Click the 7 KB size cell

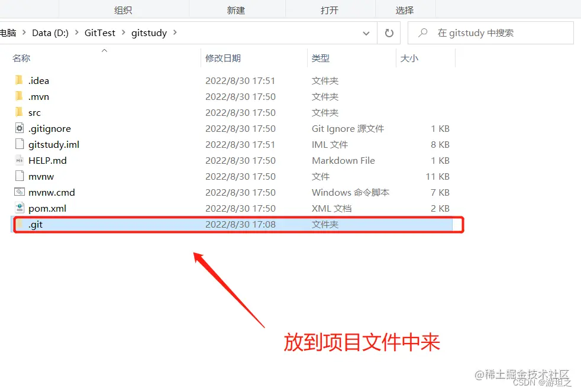440,193
